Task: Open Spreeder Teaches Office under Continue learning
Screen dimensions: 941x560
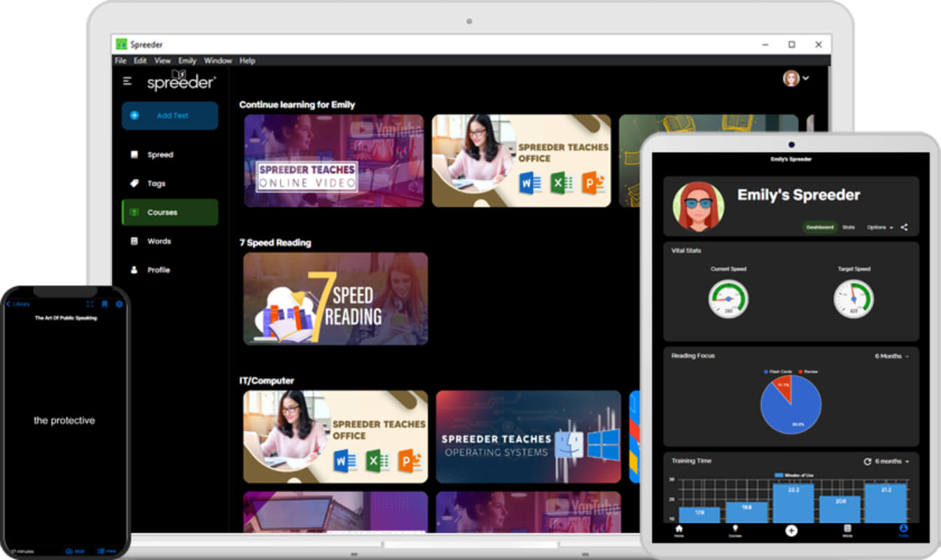Action: point(522,161)
